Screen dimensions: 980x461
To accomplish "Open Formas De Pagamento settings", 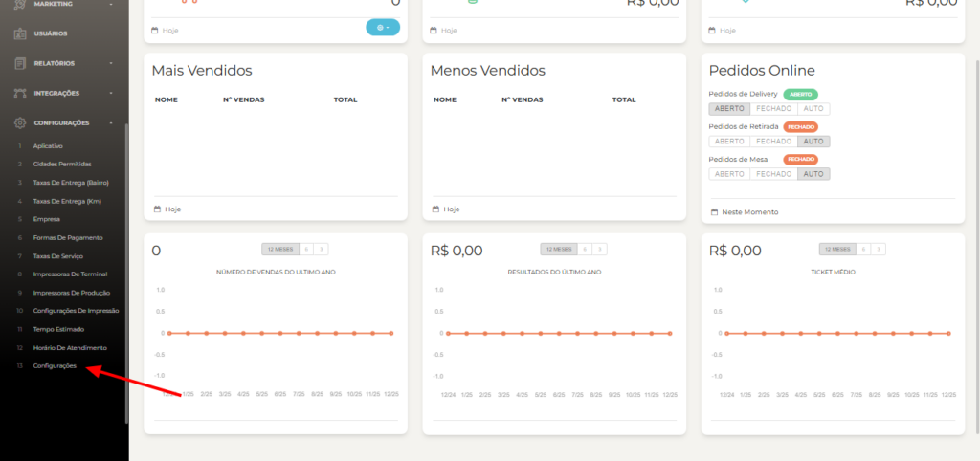I will 67,236.
